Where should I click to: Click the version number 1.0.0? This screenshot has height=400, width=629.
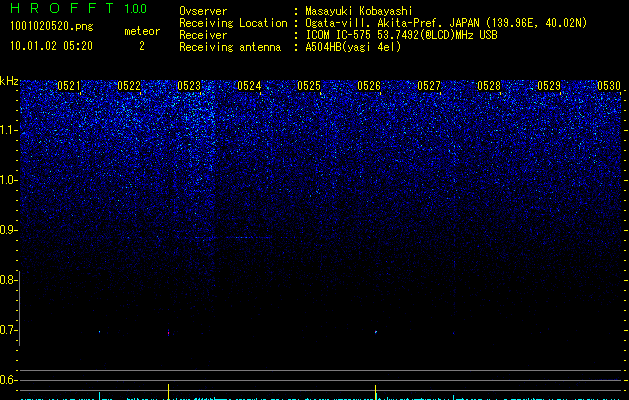click(x=136, y=8)
